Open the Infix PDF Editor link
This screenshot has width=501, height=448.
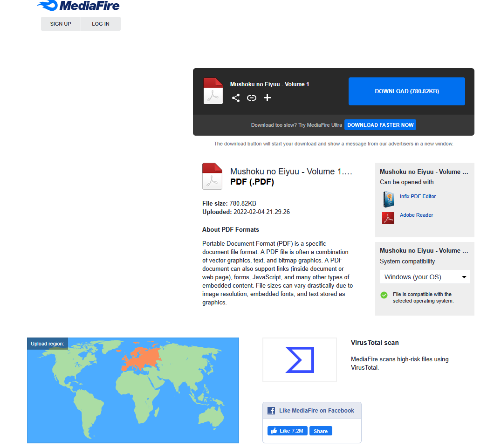[x=418, y=196]
